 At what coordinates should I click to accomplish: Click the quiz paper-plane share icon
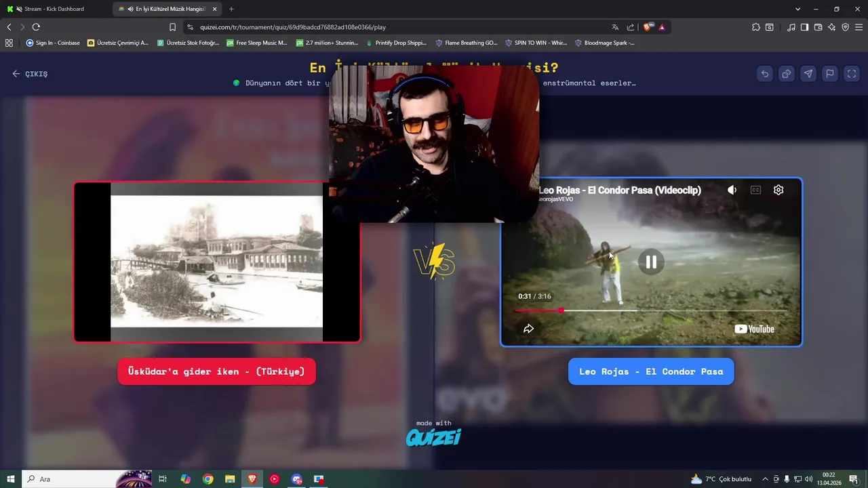tap(808, 74)
